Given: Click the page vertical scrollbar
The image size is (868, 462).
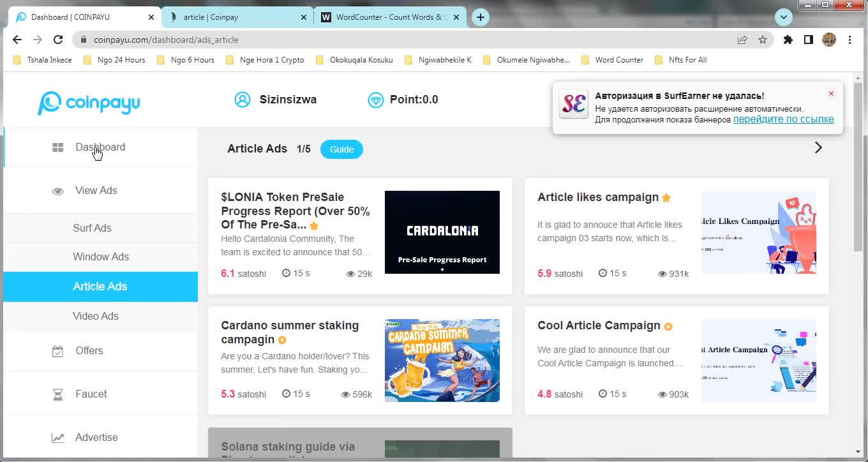Looking at the screenshot, I should point(858,166).
